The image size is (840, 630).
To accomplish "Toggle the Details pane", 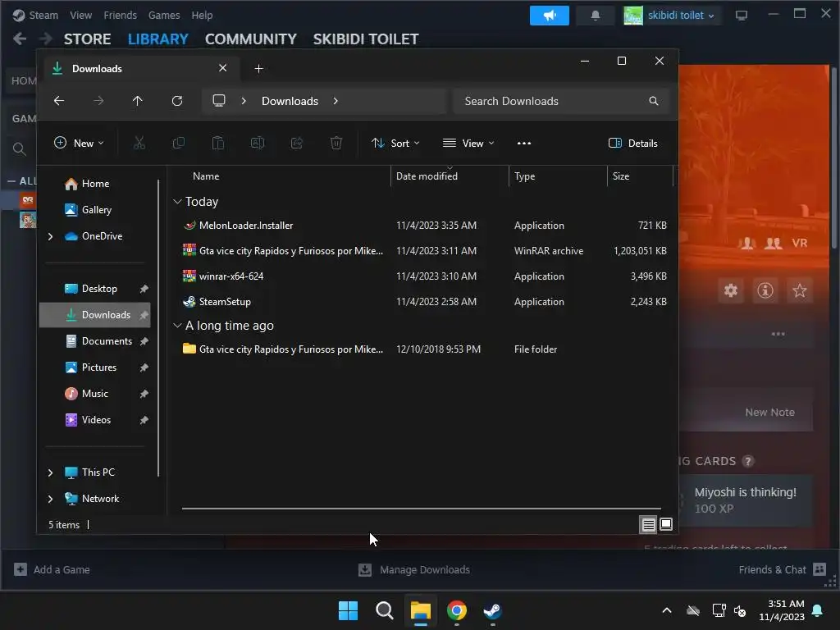I will pos(633,143).
